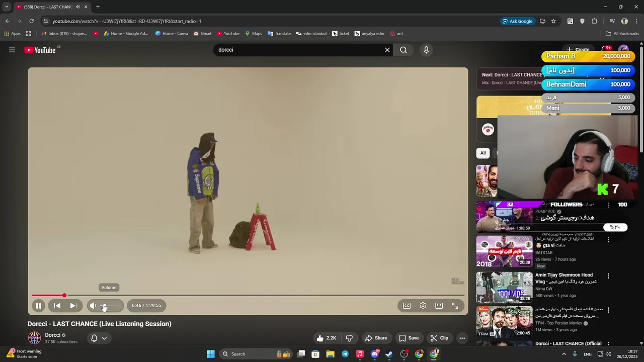The width and height of the screenshot is (644, 362).
Task: Save the video to a playlist
Action: (x=409, y=338)
